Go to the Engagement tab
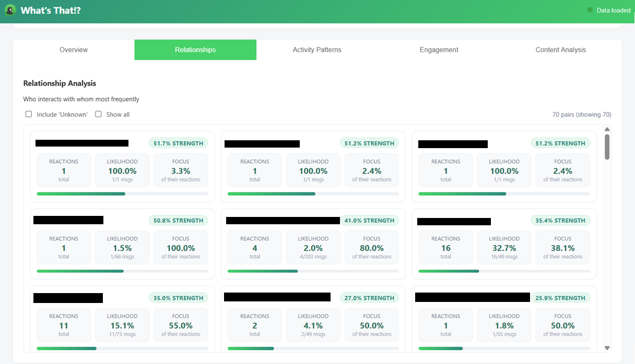Viewport: 635px width, 364px height. 439,50
